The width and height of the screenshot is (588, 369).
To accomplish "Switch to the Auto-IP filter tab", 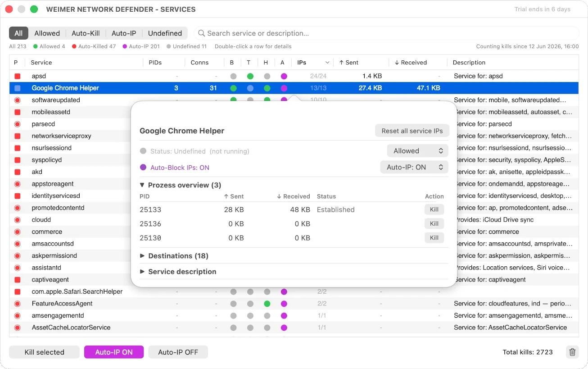I will point(124,33).
